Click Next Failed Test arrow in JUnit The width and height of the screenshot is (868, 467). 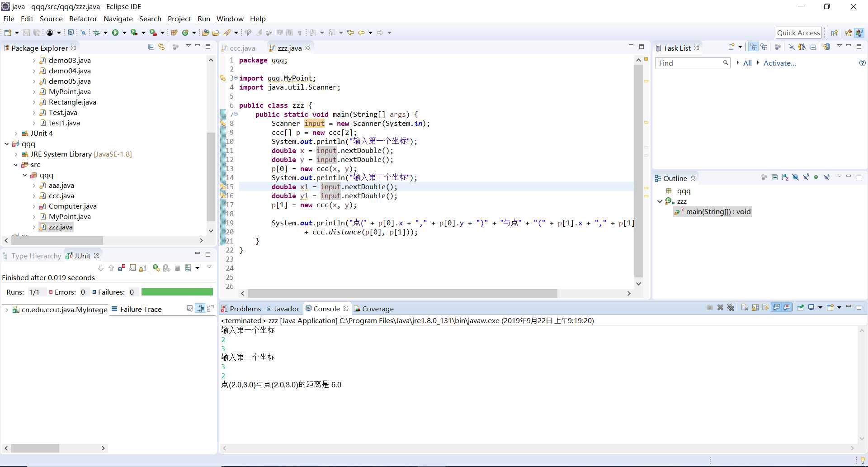pyautogui.click(x=101, y=268)
